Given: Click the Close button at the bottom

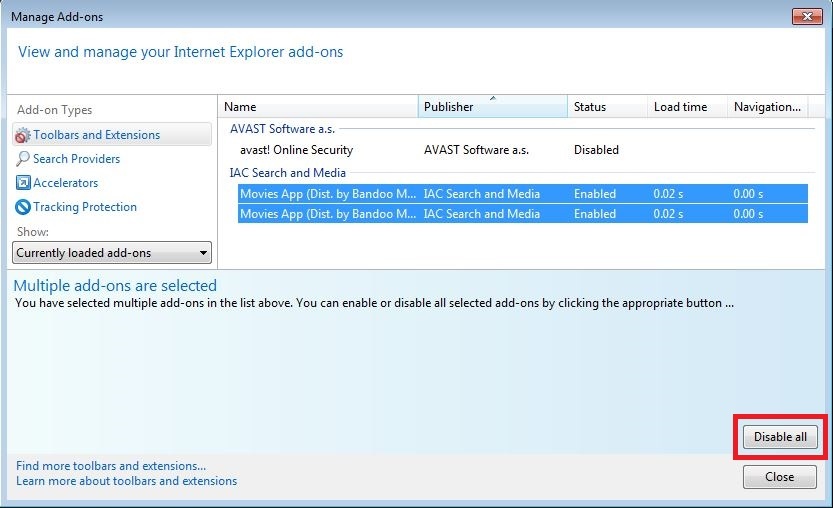Looking at the screenshot, I should (x=779, y=477).
